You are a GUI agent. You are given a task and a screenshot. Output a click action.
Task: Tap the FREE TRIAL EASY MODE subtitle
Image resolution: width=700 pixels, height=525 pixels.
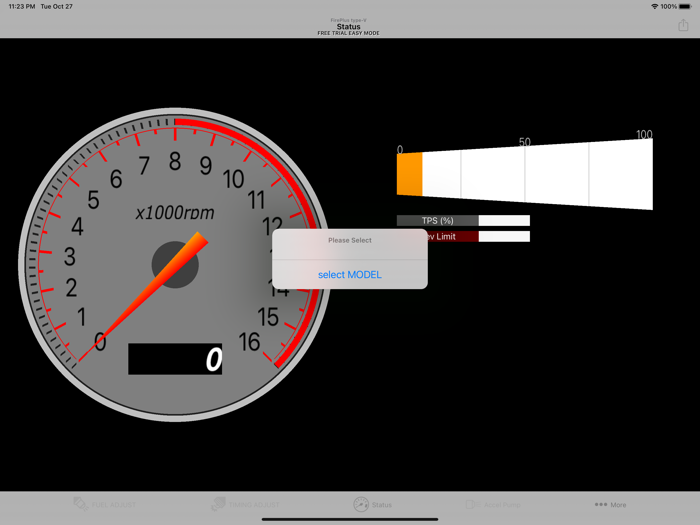click(348, 33)
